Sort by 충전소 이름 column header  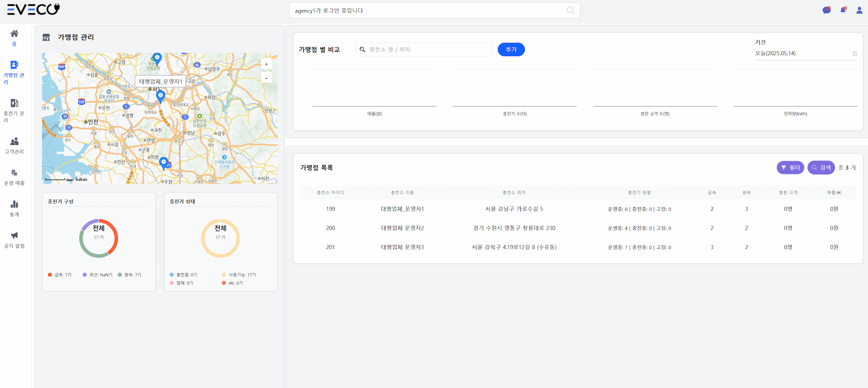[x=402, y=193]
